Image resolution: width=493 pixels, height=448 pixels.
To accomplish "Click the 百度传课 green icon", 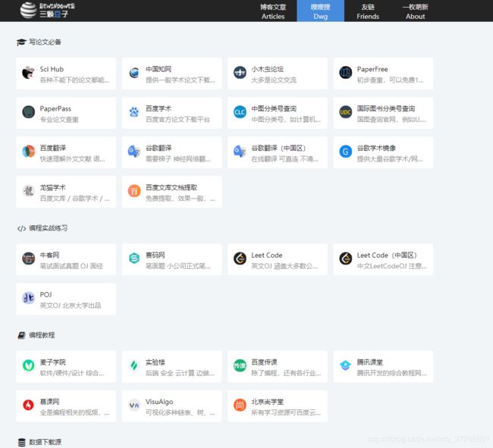I will [240, 365].
